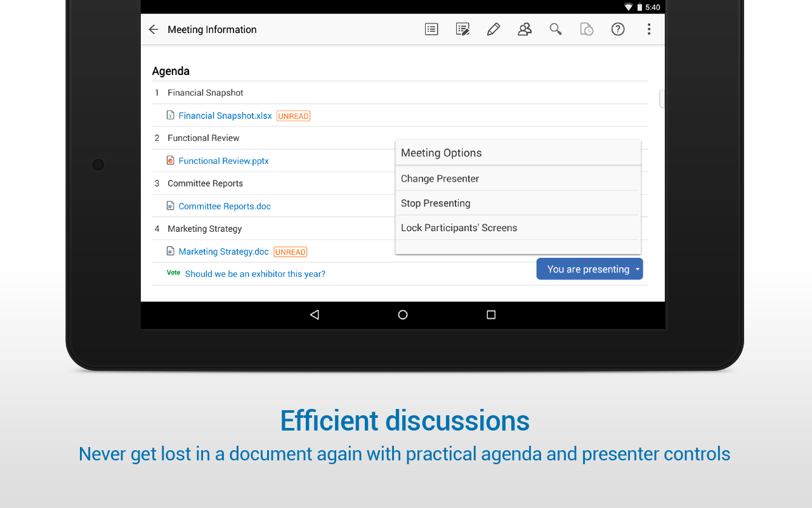Tap the Meeting Options popup header
This screenshot has height=508, width=812.
(x=518, y=153)
